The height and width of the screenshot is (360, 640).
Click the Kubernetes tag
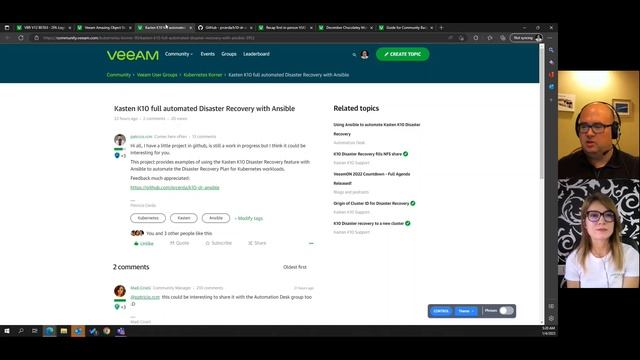pyautogui.click(x=148, y=218)
